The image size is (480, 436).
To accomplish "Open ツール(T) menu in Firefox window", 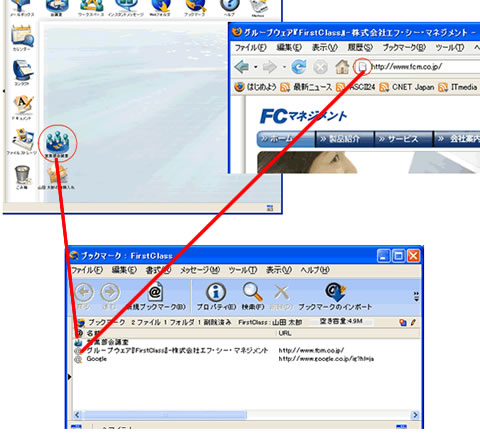I will click(450, 48).
